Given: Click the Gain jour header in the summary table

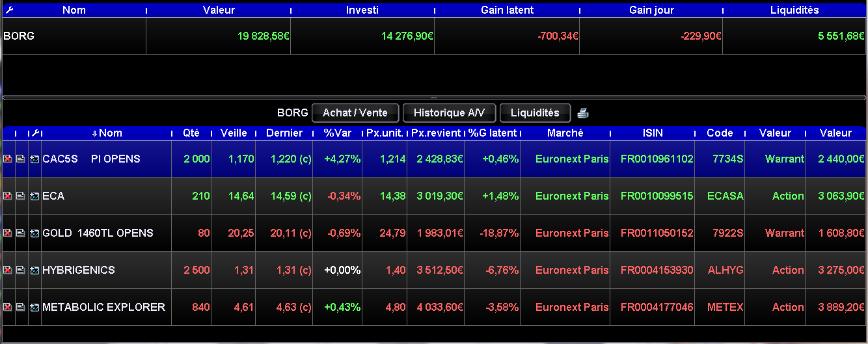Looking at the screenshot, I should click(651, 10).
